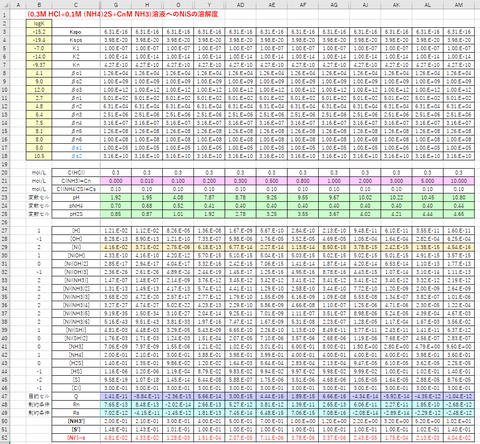Select column header AL
480x444 pixels.
click(427, 5)
